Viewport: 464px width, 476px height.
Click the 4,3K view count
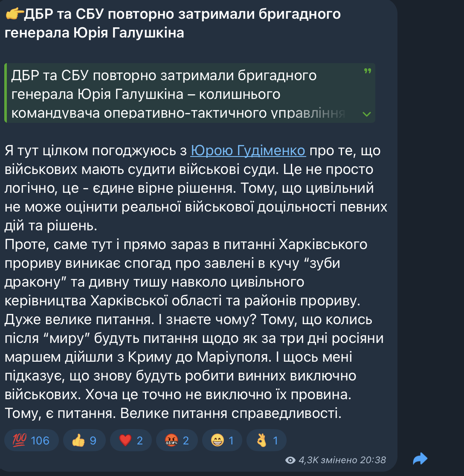(308, 460)
